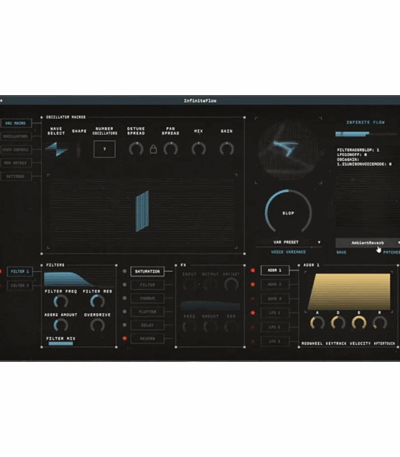Open the Oscillators tab

[x=16, y=136]
